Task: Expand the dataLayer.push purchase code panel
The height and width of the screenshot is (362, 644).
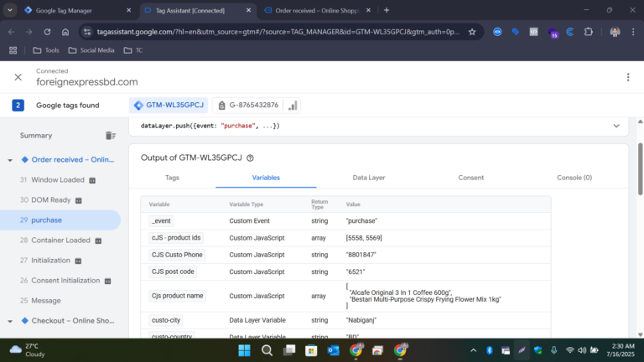Action: click(x=616, y=126)
